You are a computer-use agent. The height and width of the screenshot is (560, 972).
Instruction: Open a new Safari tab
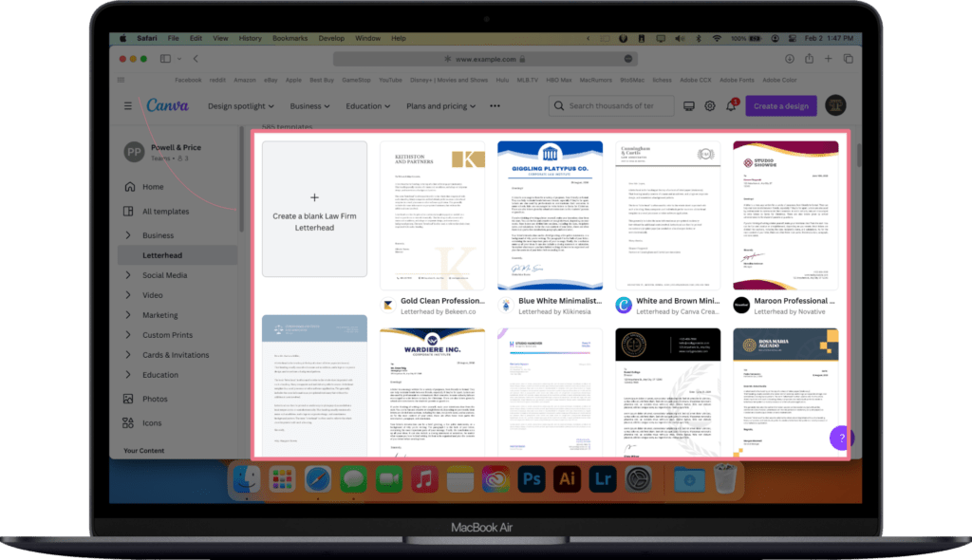click(828, 59)
